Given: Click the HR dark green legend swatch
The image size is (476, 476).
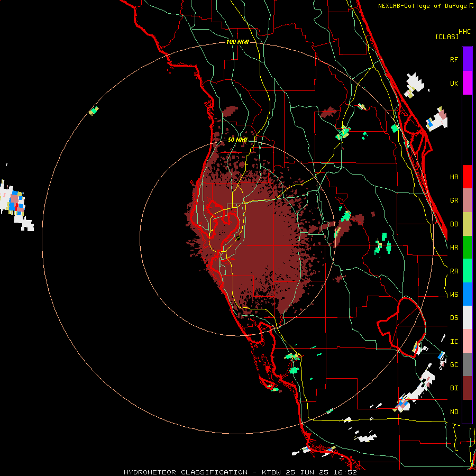Looking at the screenshot, I should (467, 248).
